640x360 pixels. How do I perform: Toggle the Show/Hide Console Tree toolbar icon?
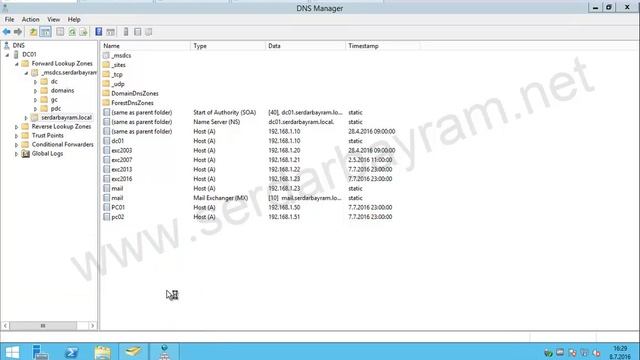pyautogui.click(x=45, y=32)
